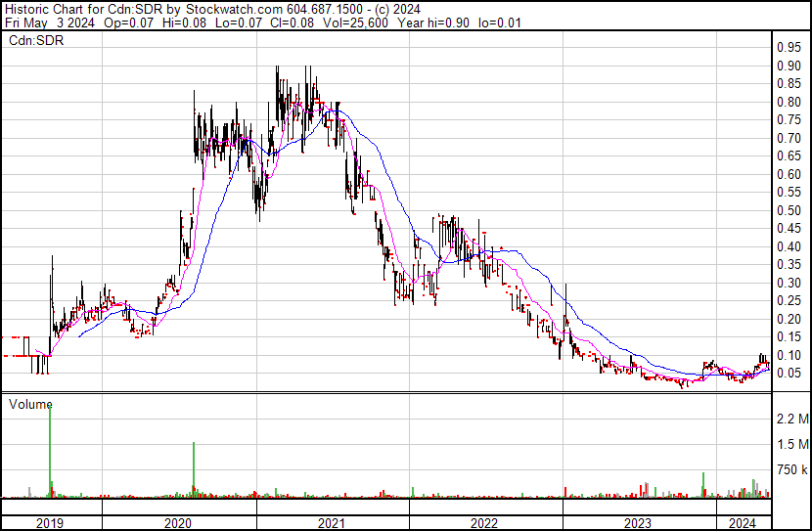Click the 0.90 price axis label
The image size is (812, 531).
coord(789,66)
